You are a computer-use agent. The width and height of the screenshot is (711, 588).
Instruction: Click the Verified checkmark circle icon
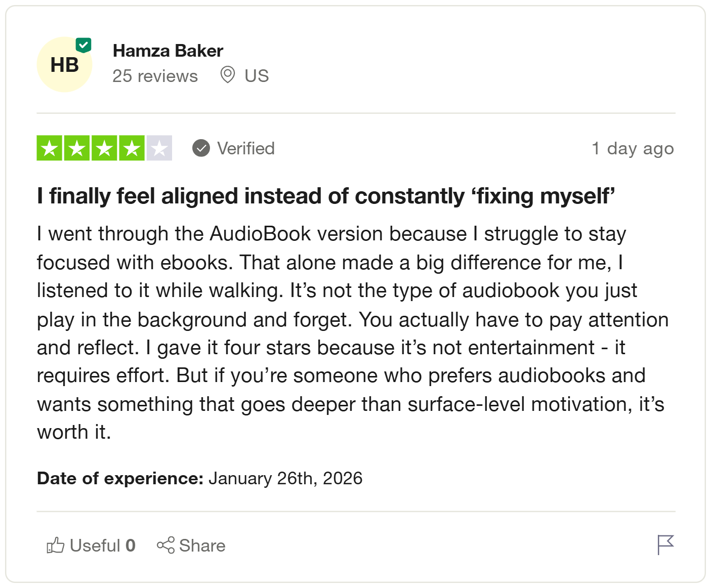click(201, 148)
